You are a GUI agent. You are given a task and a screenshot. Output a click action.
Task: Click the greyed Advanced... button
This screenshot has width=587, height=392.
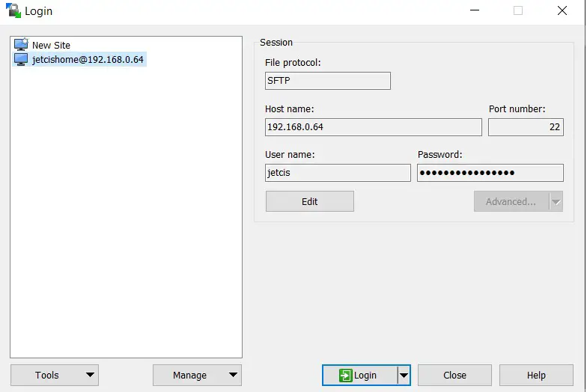511,202
